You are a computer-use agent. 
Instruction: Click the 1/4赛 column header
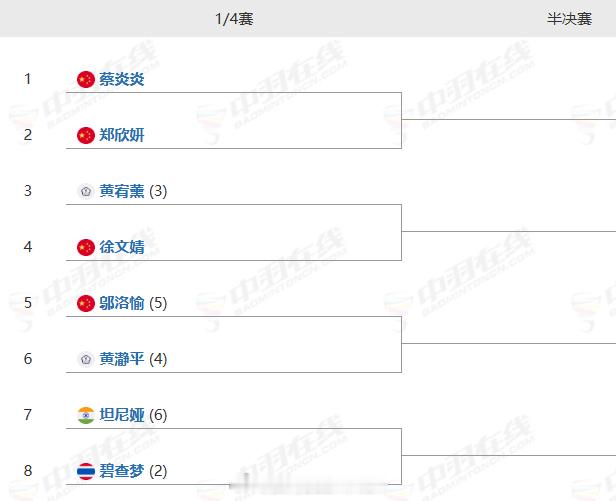234,19
